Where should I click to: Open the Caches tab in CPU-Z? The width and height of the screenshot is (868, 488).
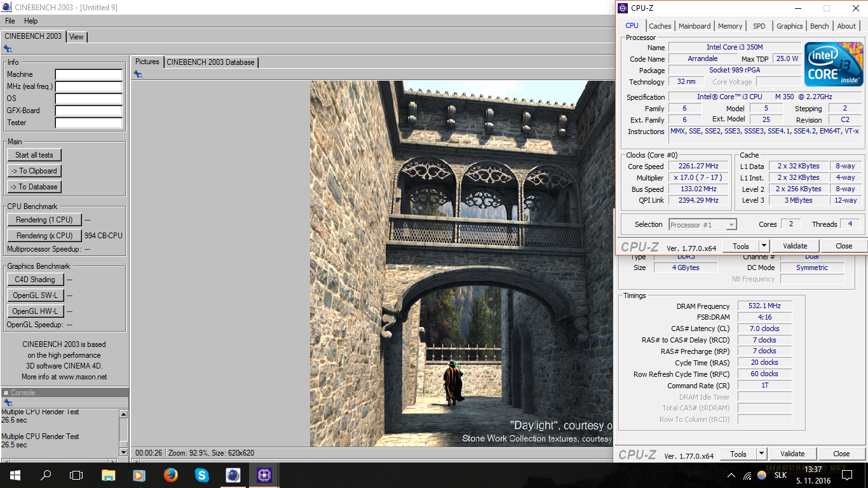(x=660, y=26)
